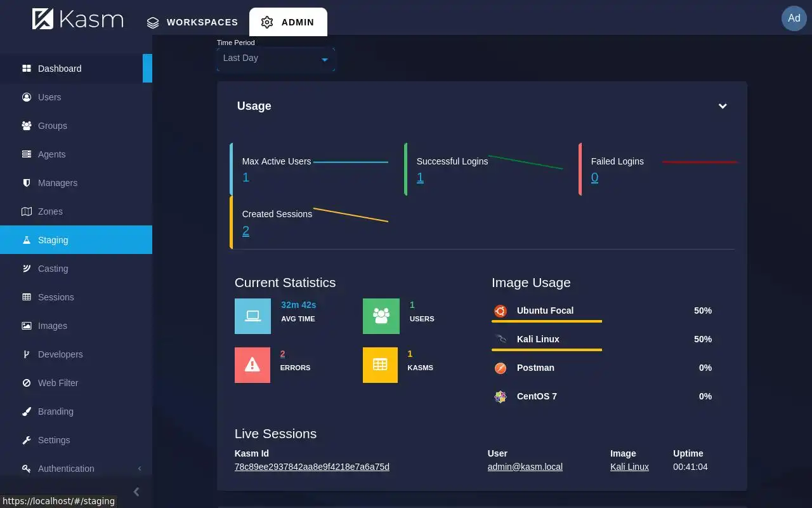Click the Web Filter ban icon
Screen dimensions: 812x508
(27, 383)
